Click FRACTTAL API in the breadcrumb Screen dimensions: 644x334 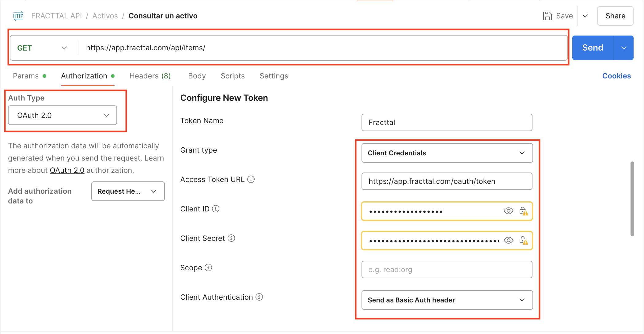point(56,16)
